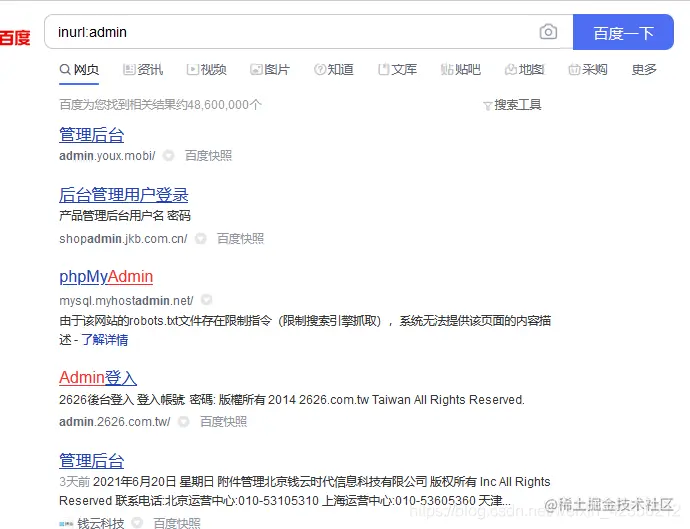The height and width of the screenshot is (529, 690).
Task: Click shield icon beside admin.youx.mobi
Action: 169,155
